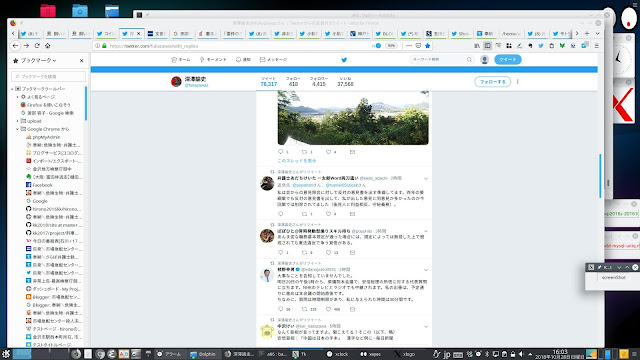Open 'Firefox を使いこなそう' bookmark
640x360 pixels.
pyautogui.click(x=48, y=105)
